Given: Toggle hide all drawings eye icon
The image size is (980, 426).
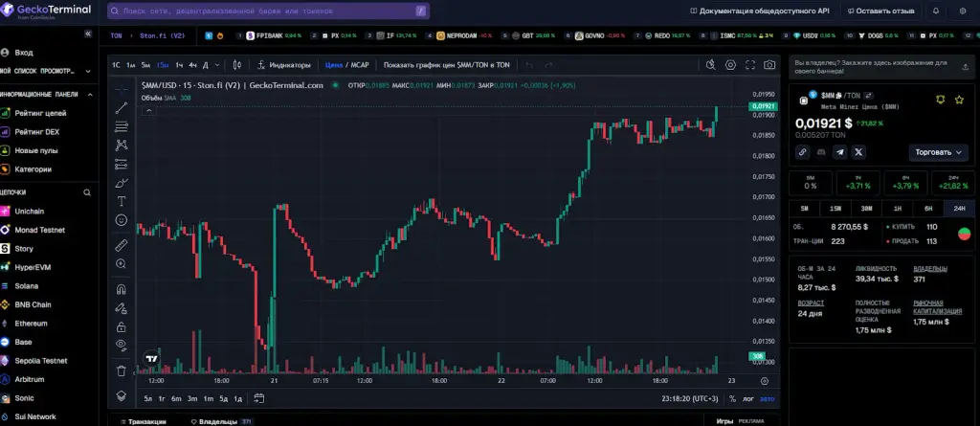Looking at the screenshot, I should (122, 345).
